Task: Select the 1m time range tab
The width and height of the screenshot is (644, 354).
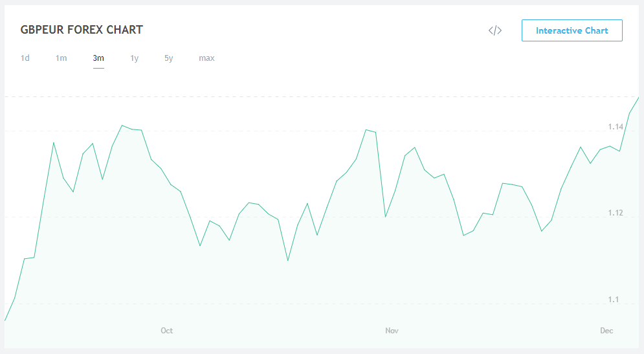Action: tap(61, 58)
